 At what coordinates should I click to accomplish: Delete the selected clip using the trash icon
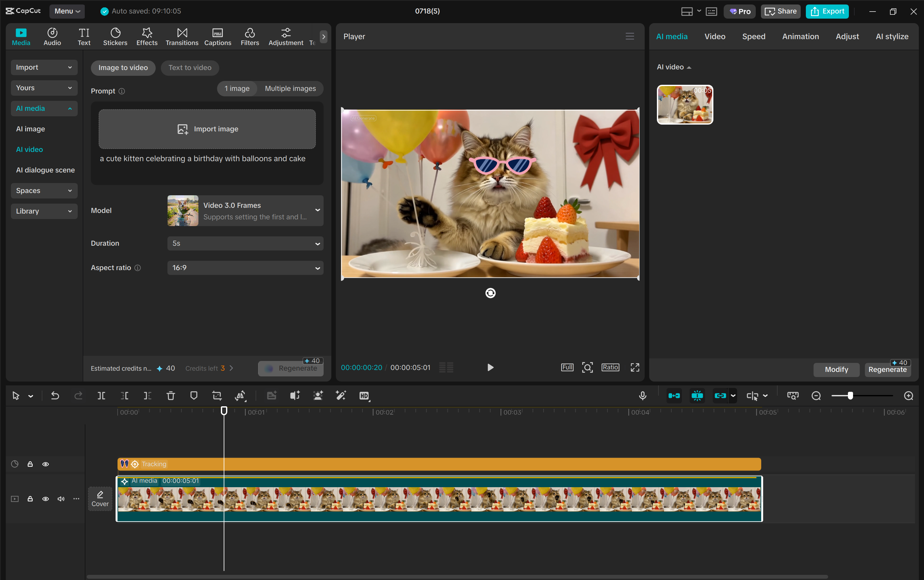click(170, 395)
